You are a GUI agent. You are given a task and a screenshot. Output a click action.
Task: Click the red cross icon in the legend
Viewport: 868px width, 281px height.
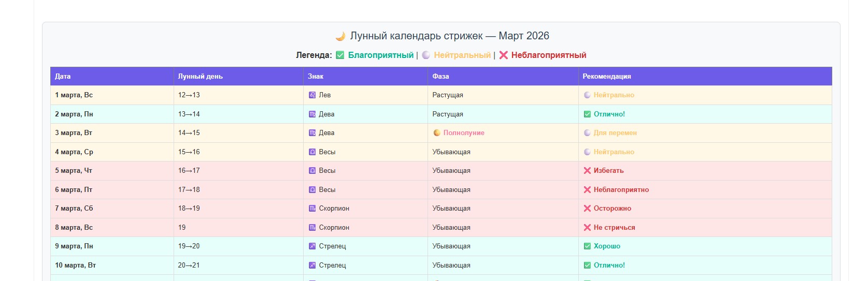[x=503, y=55]
